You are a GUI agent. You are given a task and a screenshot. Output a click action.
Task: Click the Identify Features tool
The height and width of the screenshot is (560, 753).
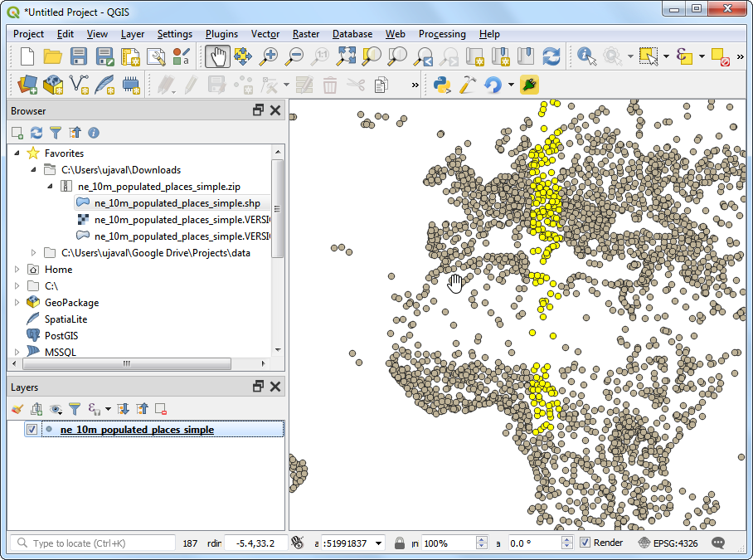586,56
